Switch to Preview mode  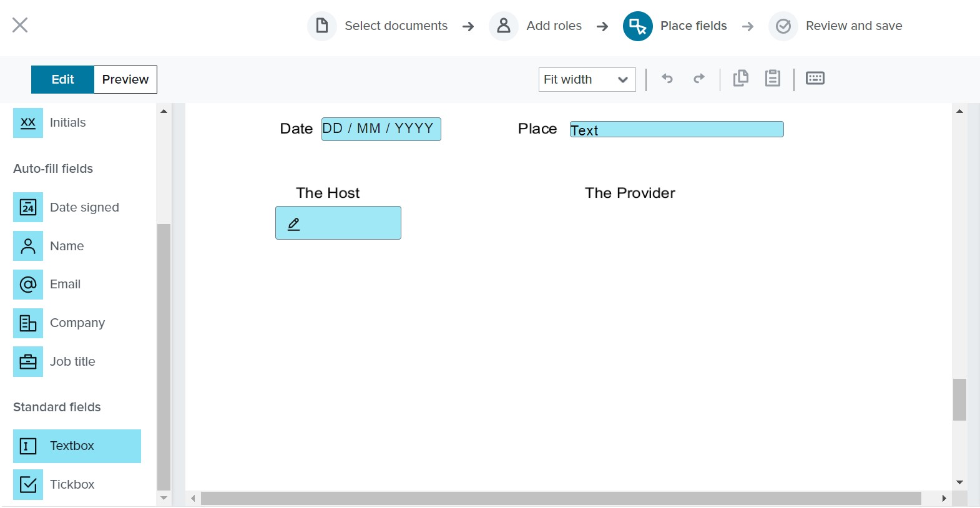point(125,79)
